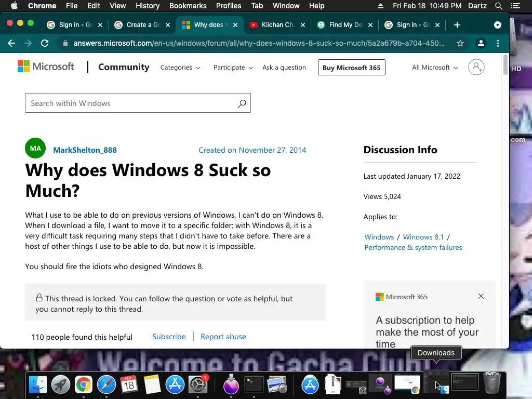Open Control Center list icon in menu bar
Image resolution: width=532 pixels, height=399 pixels.
click(x=515, y=6)
